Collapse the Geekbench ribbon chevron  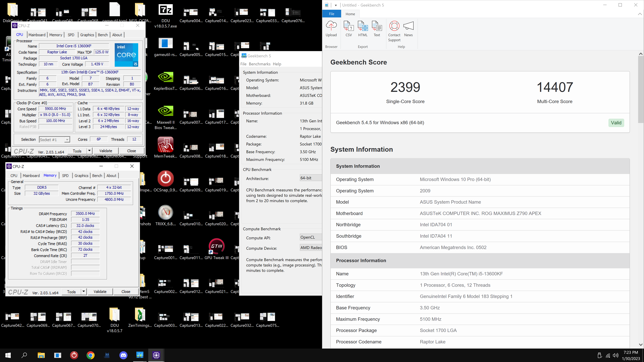tap(639, 14)
